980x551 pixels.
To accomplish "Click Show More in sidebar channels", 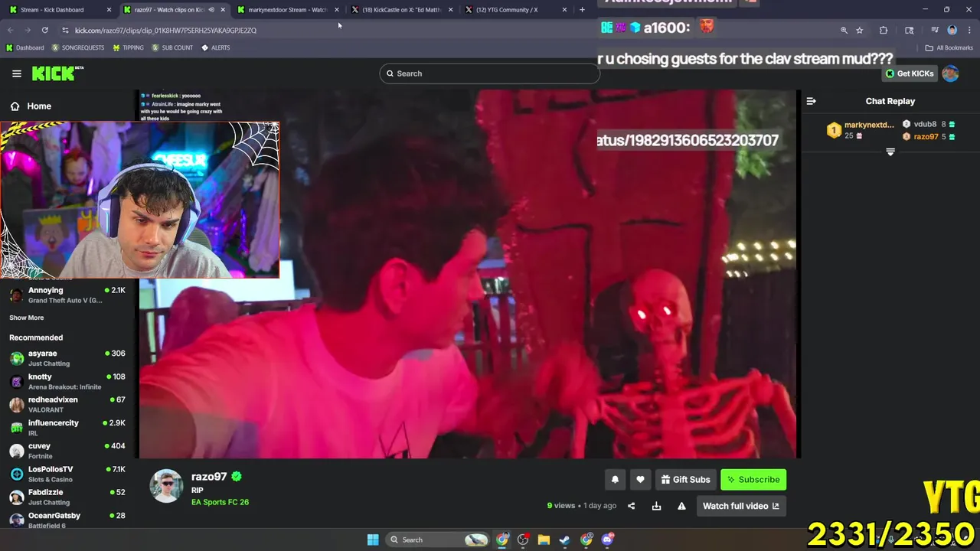I will click(x=27, y=318).
